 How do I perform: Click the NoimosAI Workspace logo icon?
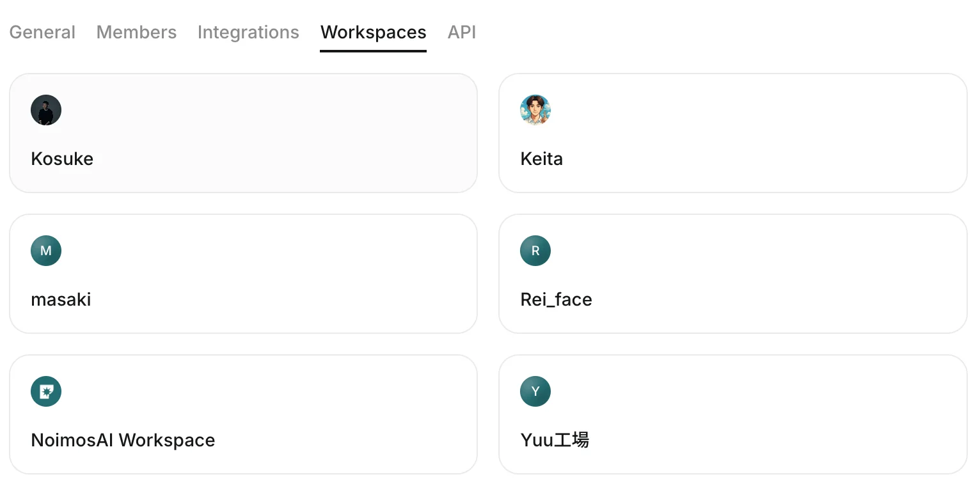click(46, 391)
